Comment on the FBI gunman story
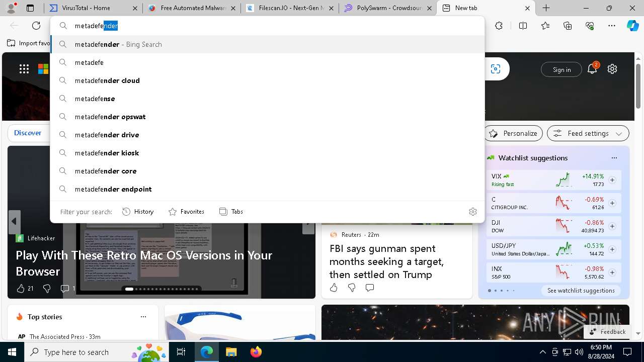 [x=370, y=288]
